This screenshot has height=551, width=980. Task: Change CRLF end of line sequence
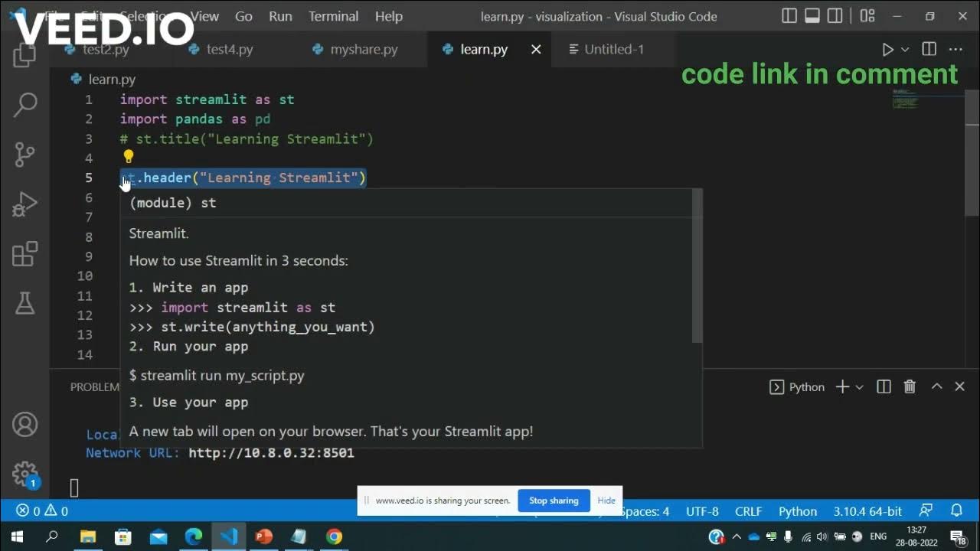click(748, 511)
